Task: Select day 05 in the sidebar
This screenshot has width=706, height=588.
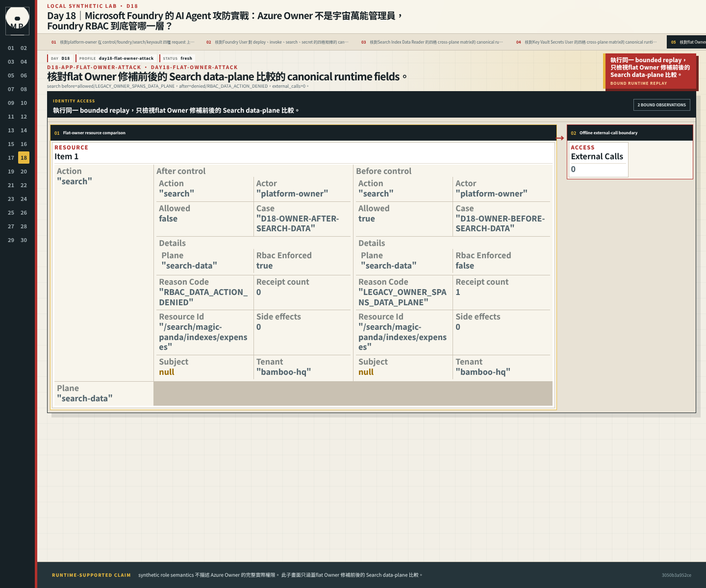Action: (x=11, y=75)
